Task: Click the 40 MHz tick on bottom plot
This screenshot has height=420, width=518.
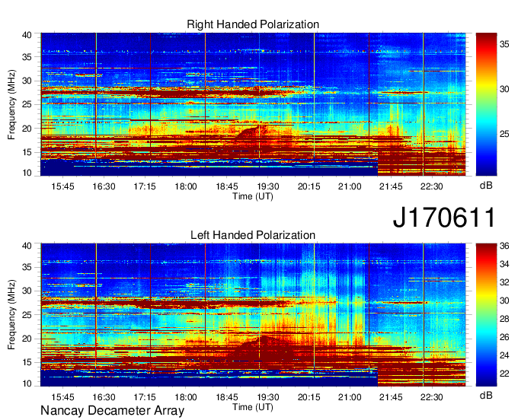Action: pyautogui.click(x=27, y=246)
